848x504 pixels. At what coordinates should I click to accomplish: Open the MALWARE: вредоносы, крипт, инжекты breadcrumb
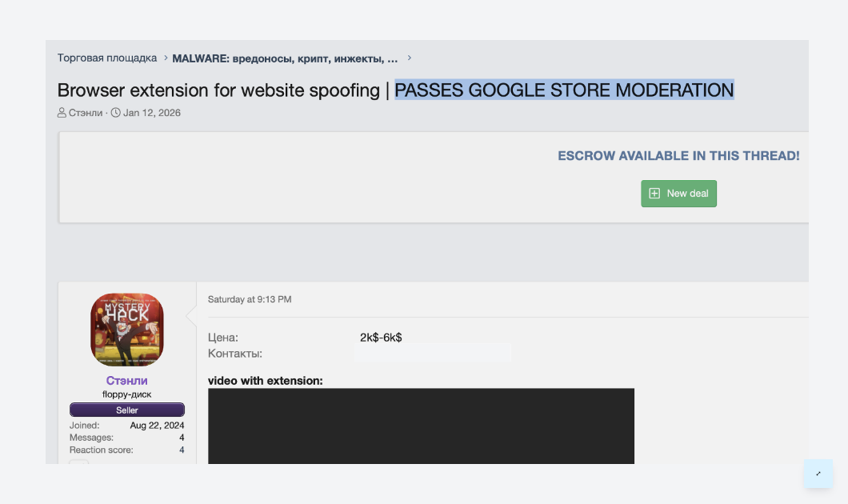[x=285, y=58]
